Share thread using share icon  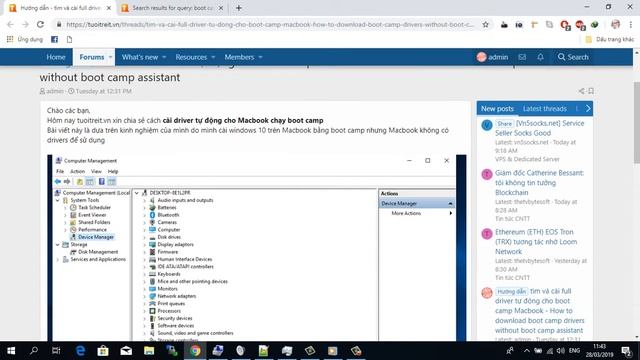(581, 91)
